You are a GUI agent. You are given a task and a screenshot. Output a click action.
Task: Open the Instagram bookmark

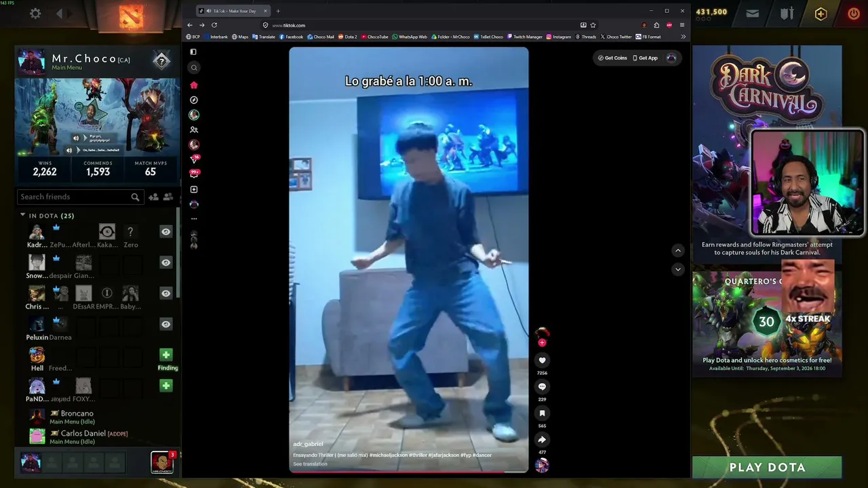[559, 37]
